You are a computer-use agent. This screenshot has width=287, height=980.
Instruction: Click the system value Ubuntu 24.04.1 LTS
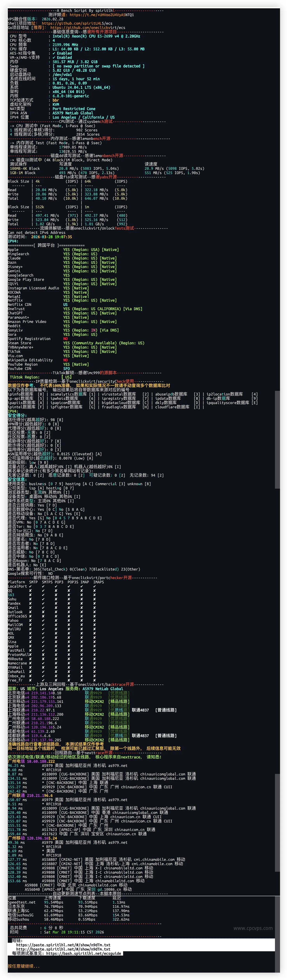[81, 87]
